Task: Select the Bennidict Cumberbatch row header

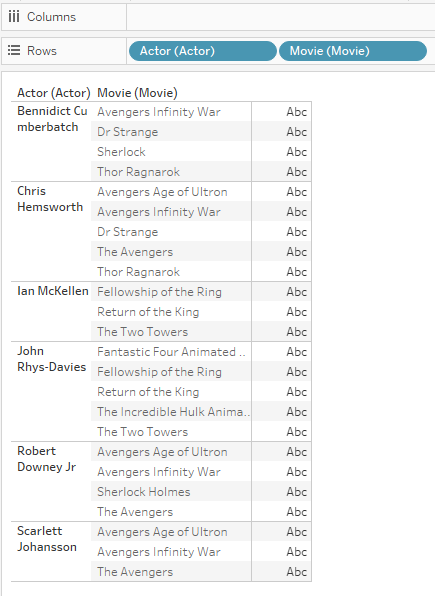Action: 52,119
